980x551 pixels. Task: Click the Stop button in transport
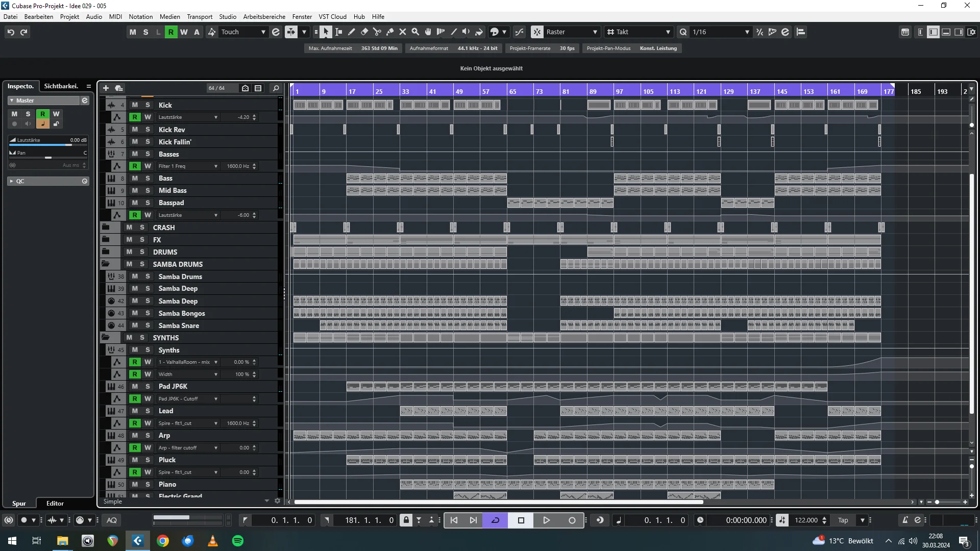click(521, 520)
